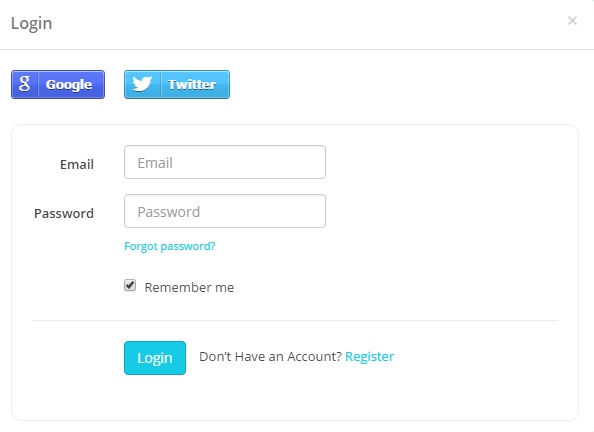Click the Google 'g' logo icon
The height and width of the screenshot is (432, 594).
point(25,84)
